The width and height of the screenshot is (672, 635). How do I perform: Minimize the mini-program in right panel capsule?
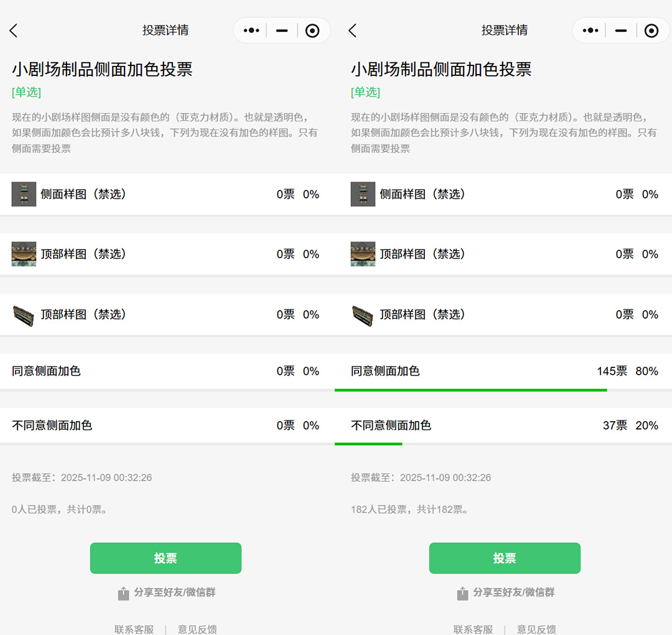point(621,31)
